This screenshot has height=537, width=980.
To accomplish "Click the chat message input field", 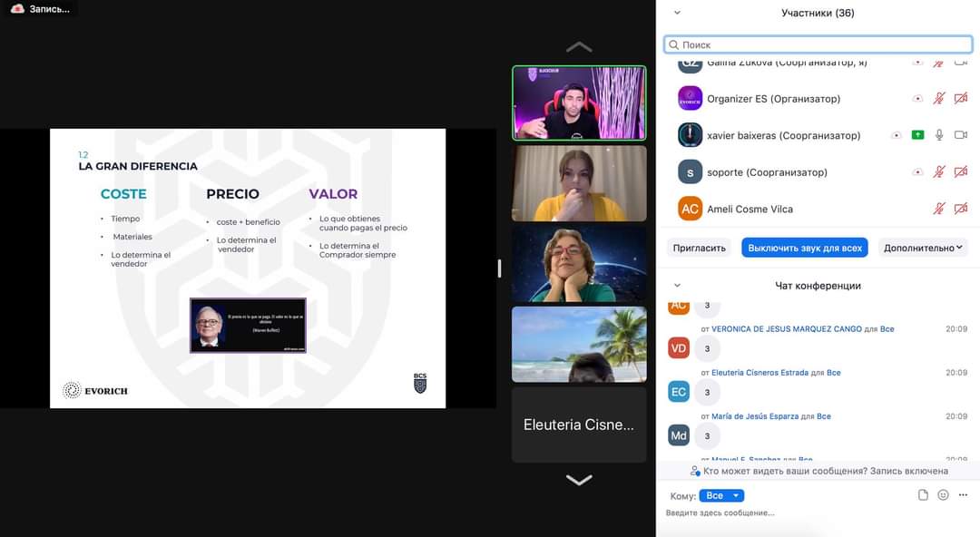I will pos(818,513).
